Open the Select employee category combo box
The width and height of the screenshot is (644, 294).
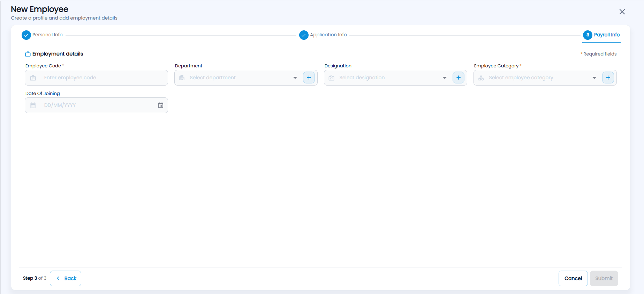tap(545, 78)
